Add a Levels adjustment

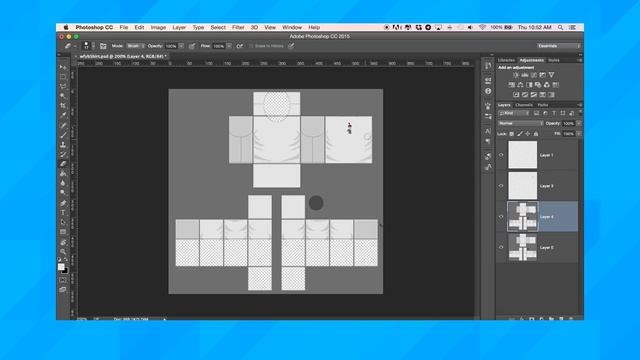point(525,75)
